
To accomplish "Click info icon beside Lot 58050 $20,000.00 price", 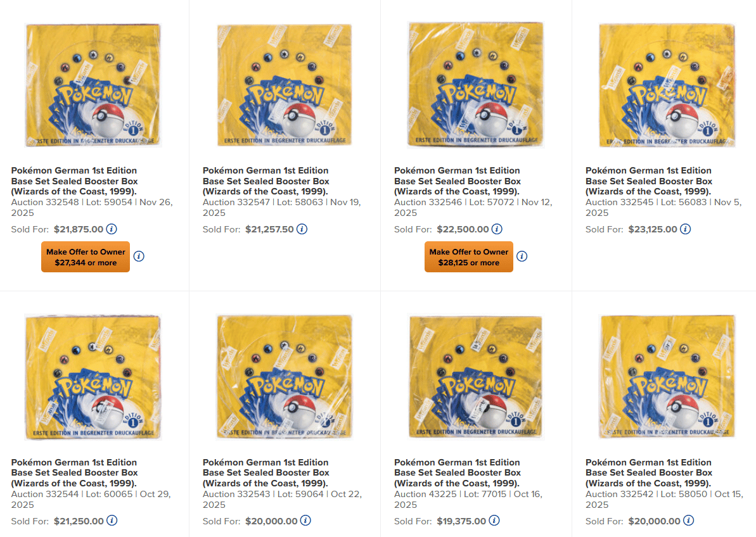I will point(688,521).
